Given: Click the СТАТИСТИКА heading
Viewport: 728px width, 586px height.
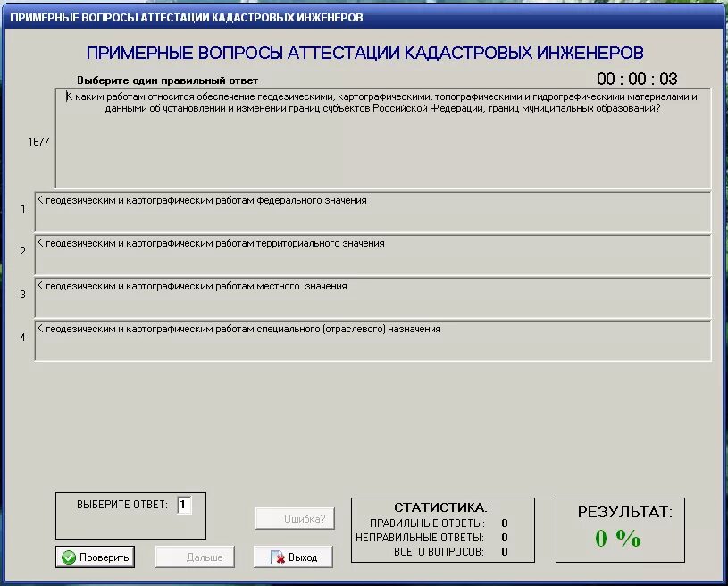Looking at the screenshot, I should click(x=440, y=507).
